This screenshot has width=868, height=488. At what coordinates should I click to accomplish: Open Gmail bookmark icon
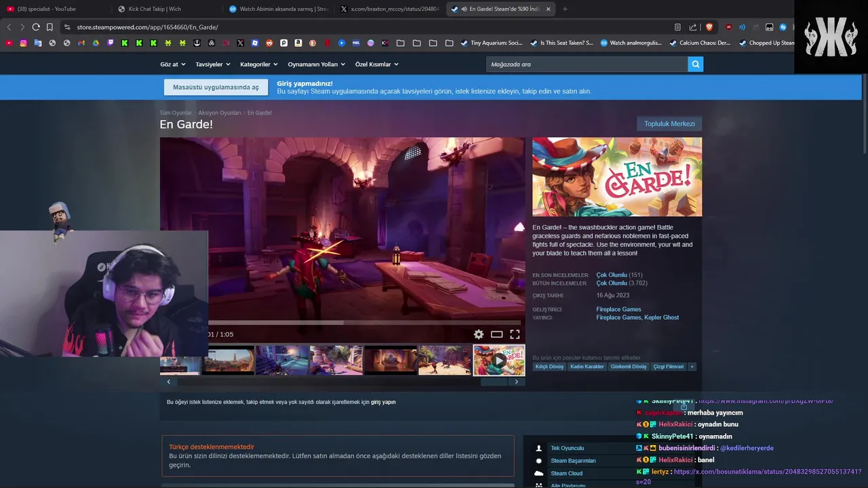(81, 43)
